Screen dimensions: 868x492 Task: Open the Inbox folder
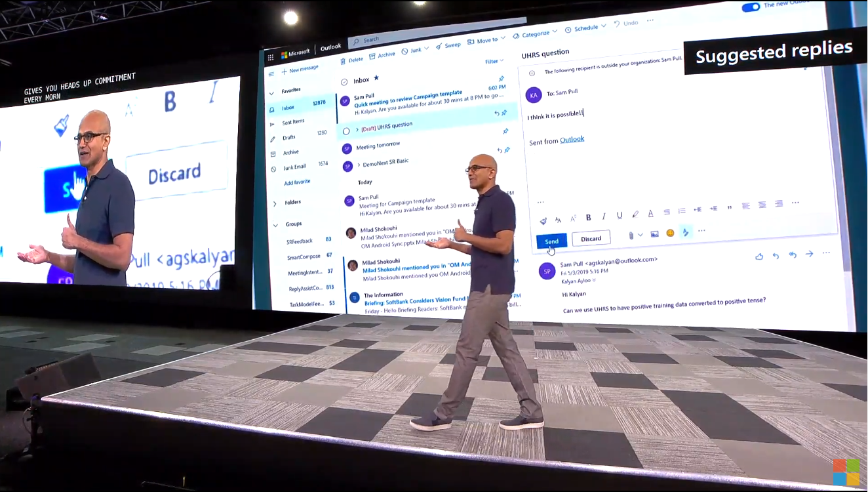(299, 107)
